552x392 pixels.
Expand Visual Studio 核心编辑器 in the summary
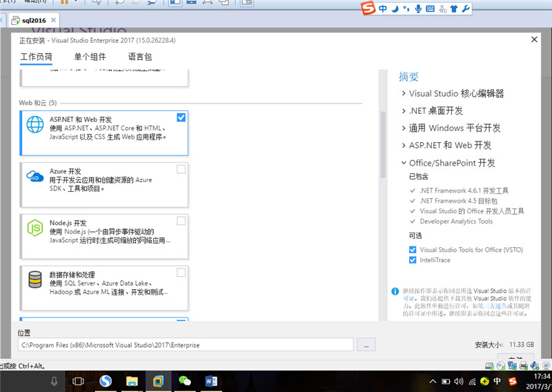(x=404, y=93)
